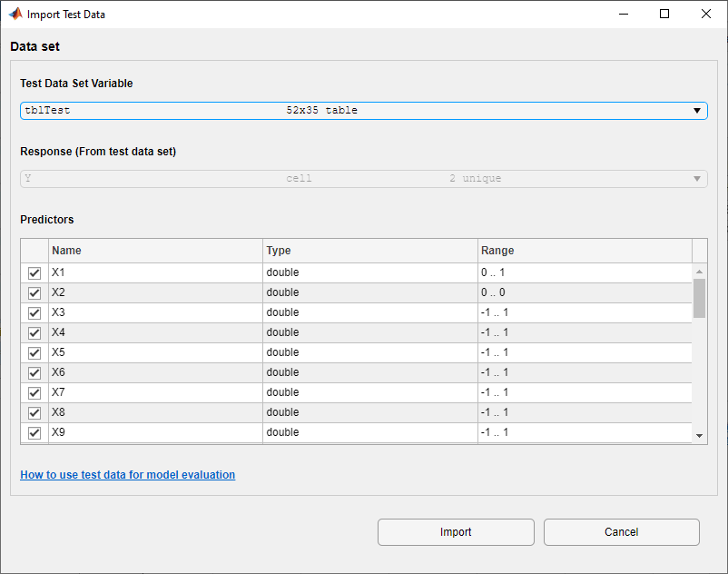Expand the Response dropdown arrow
The height and width of the screenshot is (574, 728).
[x=696, y=178]
